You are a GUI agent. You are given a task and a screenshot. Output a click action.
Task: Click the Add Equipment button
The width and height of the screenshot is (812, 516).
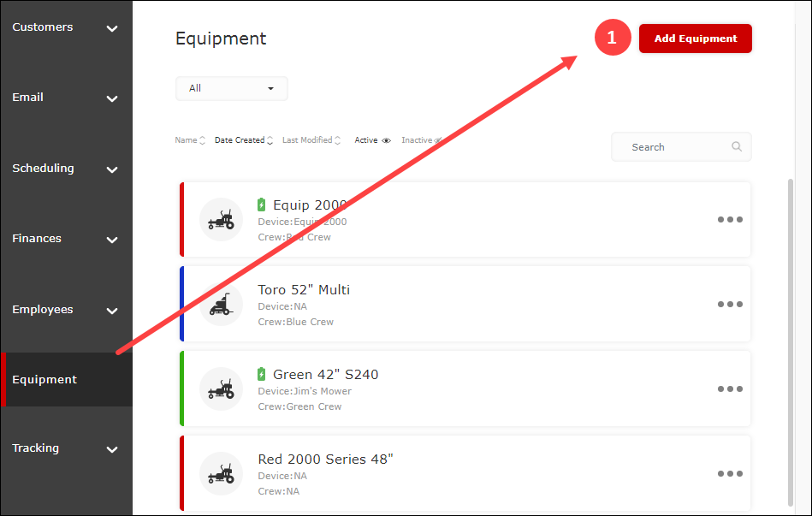pyautogui.click(x=695, y=39)
